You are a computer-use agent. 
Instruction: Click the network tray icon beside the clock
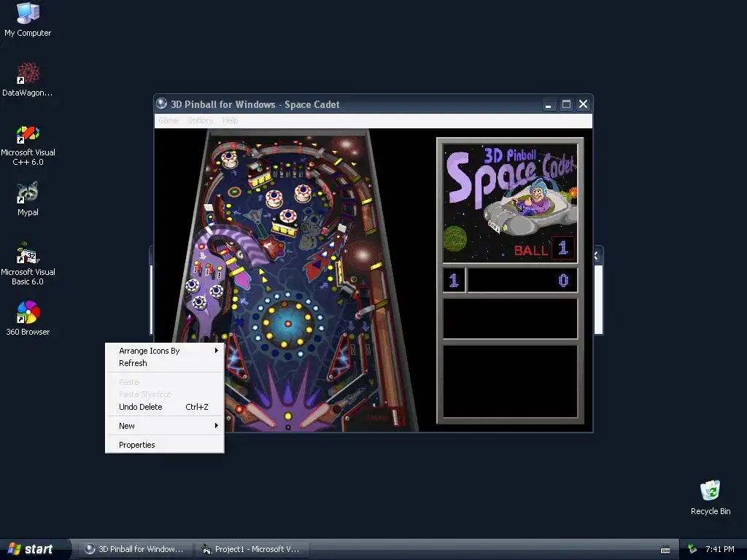coord(692,549)
